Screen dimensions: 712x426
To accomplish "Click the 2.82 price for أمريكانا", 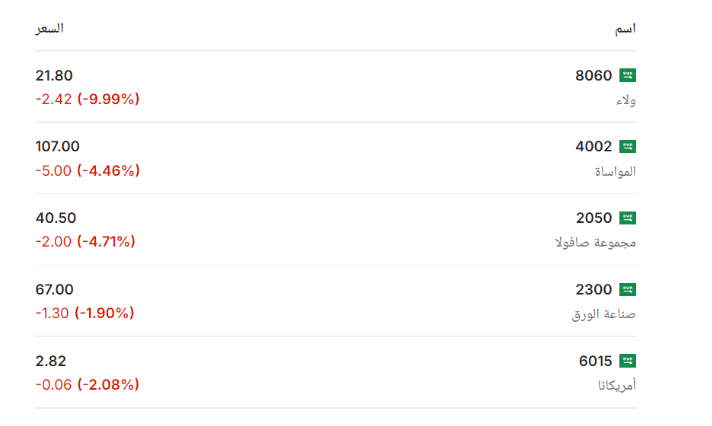I will pos(51,361).
